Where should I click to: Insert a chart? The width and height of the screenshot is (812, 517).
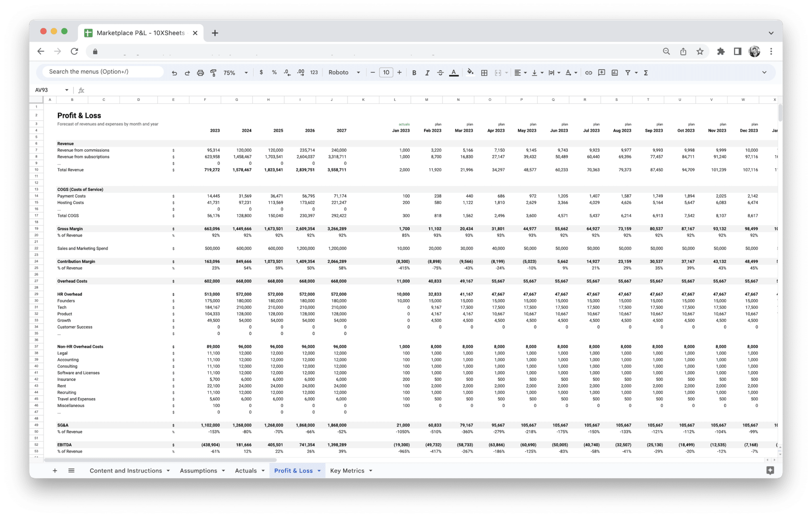615,73
